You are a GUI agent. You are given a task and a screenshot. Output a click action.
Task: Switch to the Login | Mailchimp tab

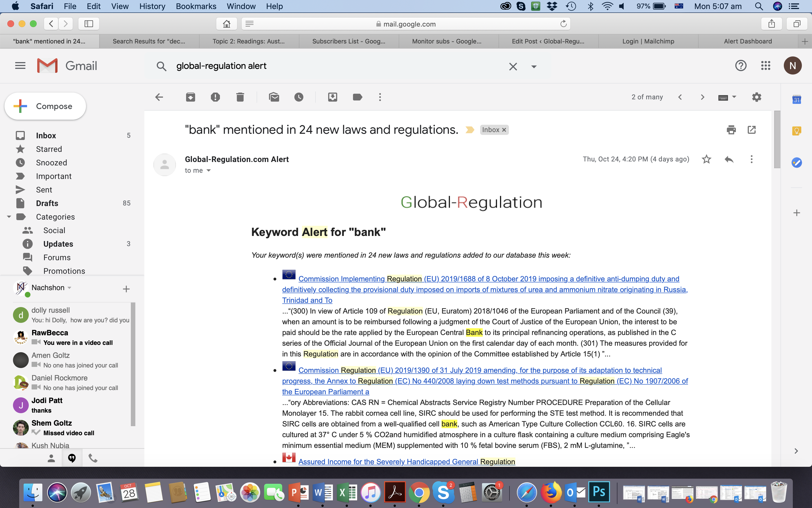coord(648,41)
